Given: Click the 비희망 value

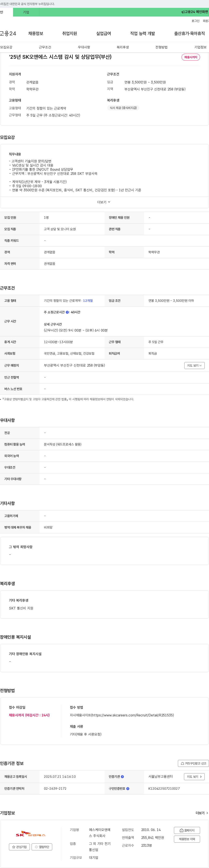Looking at the screenshot, I should (x=48, y=528).
